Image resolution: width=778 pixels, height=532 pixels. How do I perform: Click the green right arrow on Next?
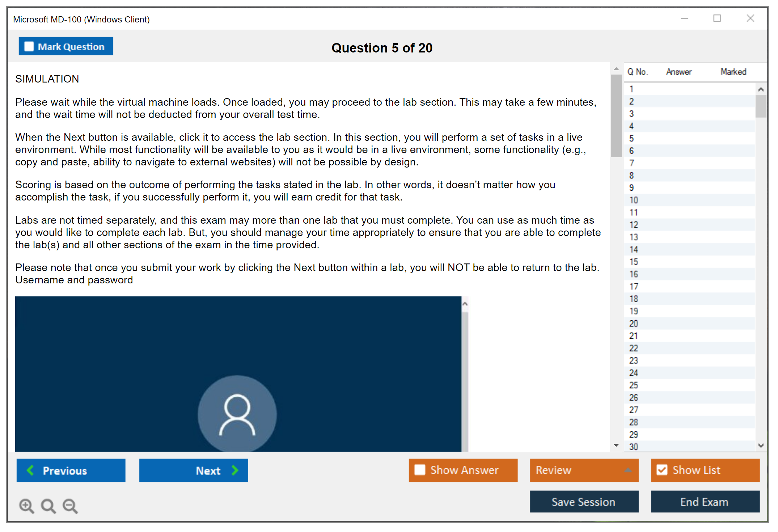point(235,470)
